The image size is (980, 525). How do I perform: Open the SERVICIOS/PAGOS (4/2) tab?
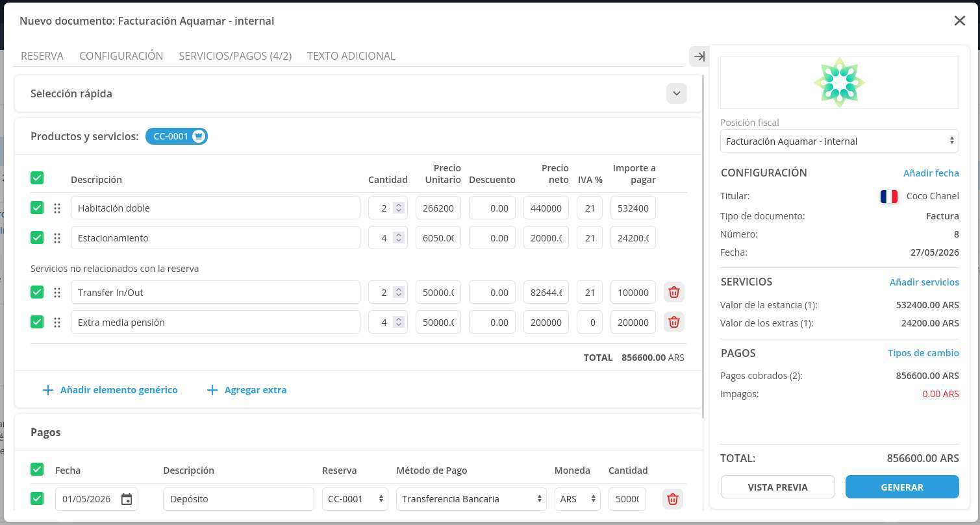(x=235, y=56)
